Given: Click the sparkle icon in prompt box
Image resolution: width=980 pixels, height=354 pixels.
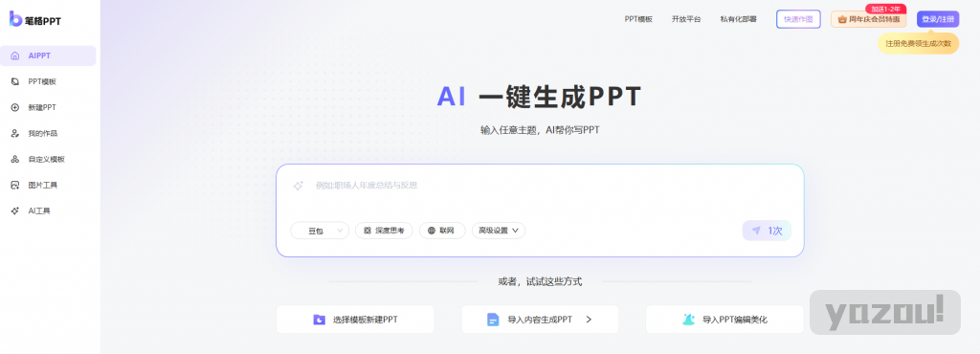Looking at the screenshot, I should (x=299, y=186).
